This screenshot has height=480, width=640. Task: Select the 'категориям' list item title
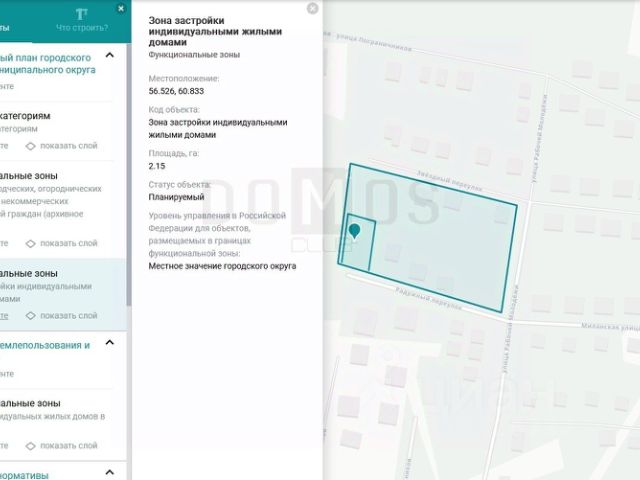point(25,116)
